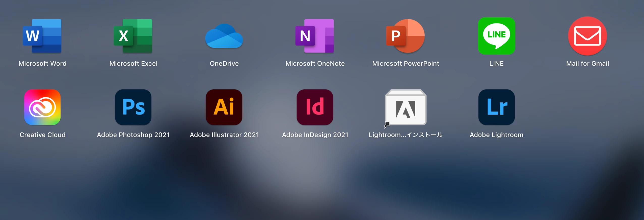Launch the Adobe Illustrator 2021 Ai icon
This screenshot has height=220, width=644.
click(224, 107)
